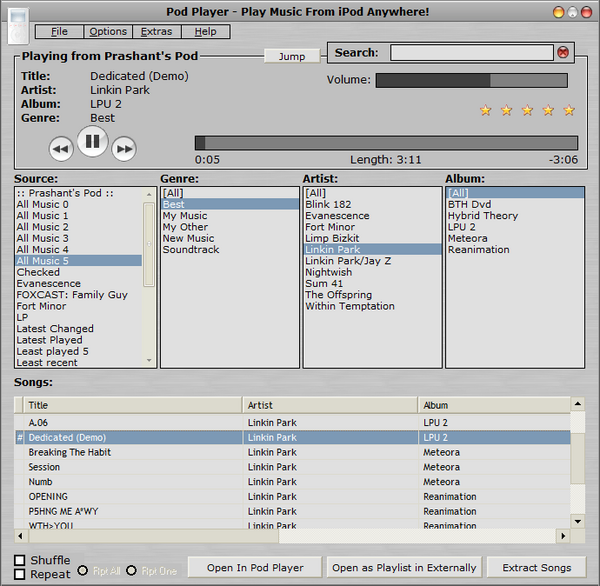Click the iPod application icon
Image resolution: width=600 pixels, height=586 pixels.
click(x=18, y=26)
